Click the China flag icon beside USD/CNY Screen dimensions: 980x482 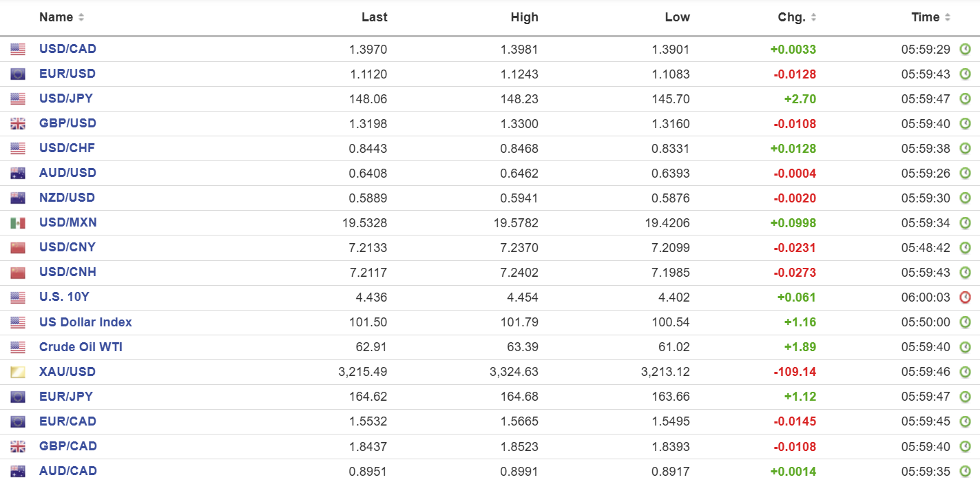pyautogui.click(x=18, y=248)
